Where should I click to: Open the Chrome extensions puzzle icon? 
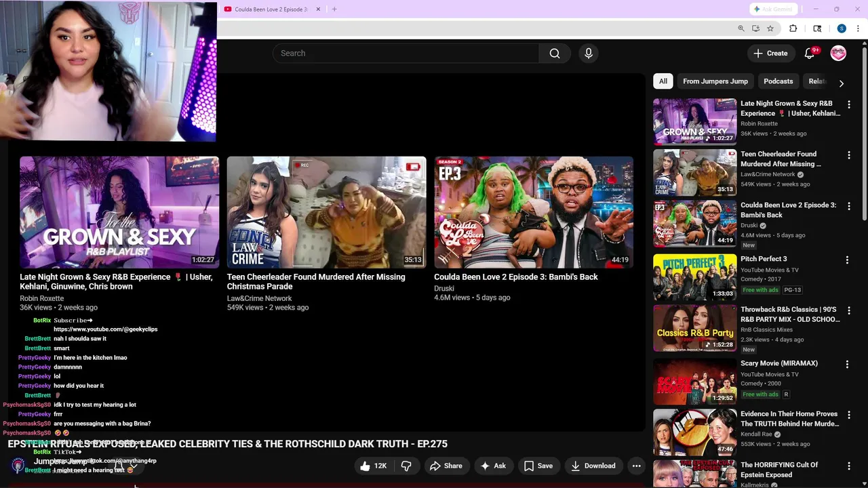click(x=793, y=28)
